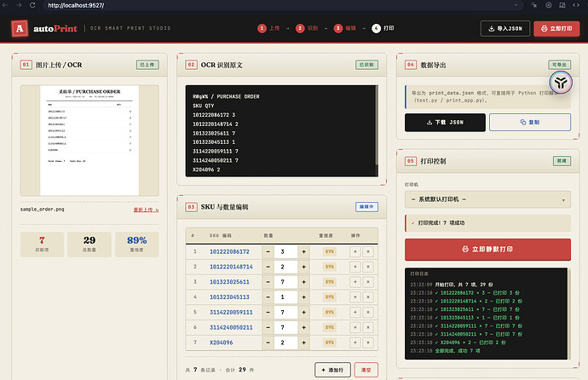Decrease quantity for SKU X204096

(x=268, y=343)
